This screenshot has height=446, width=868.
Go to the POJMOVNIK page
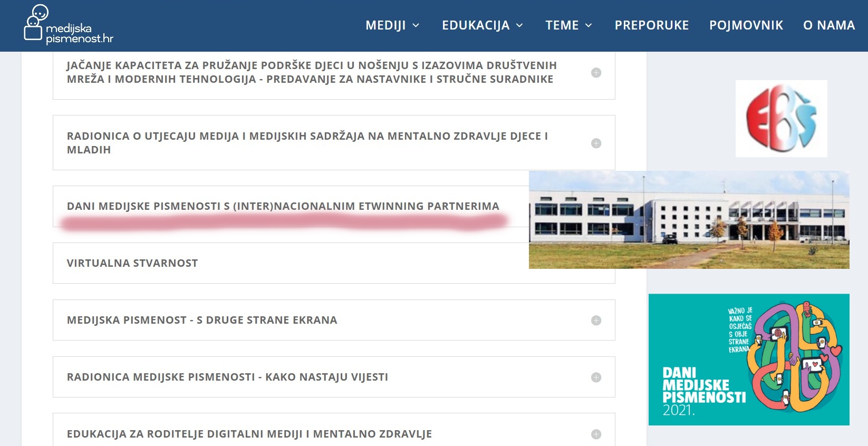coord(746,25)
